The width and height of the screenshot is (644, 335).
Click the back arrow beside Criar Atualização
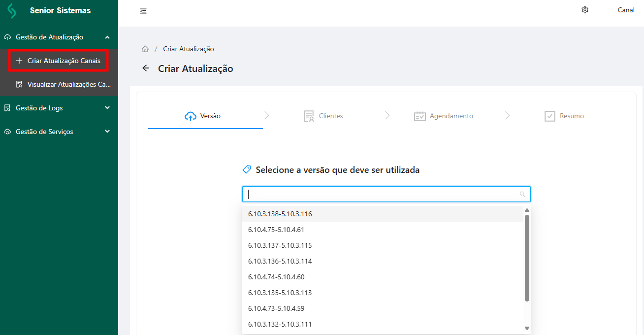coord(146,68)
